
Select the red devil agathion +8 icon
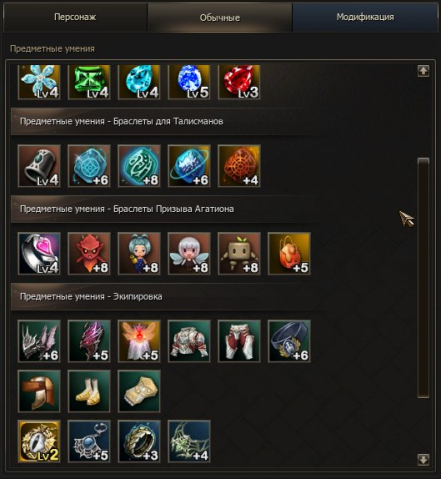pos(89,254)
